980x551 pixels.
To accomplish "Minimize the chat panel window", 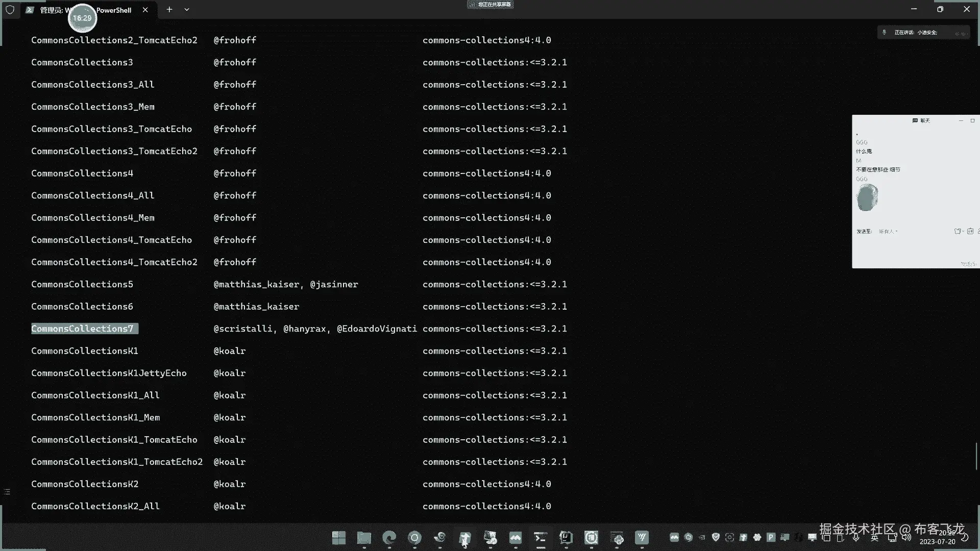I will (961, 121).
